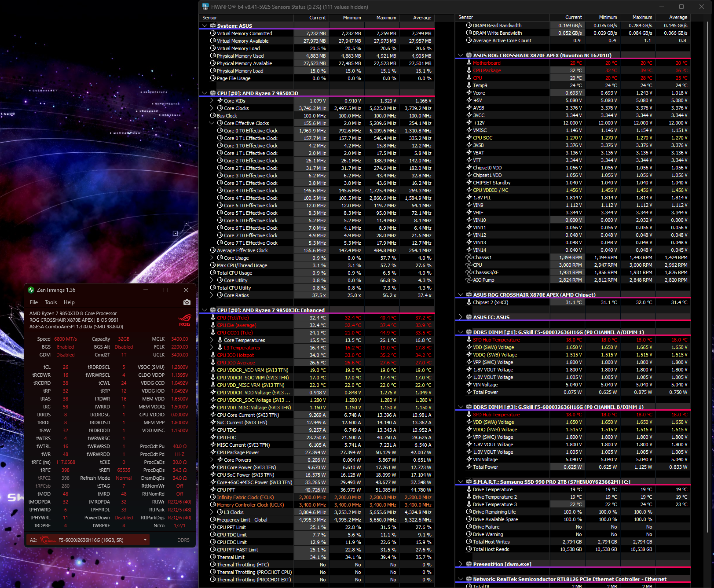Click the Thermal Throttling (HTC) row icon

click(213, 565)
